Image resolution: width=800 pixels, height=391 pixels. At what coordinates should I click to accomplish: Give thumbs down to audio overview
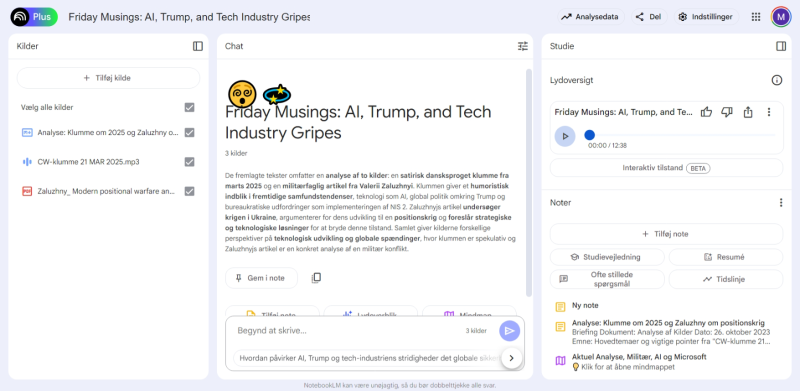click(x=727, y=112)
